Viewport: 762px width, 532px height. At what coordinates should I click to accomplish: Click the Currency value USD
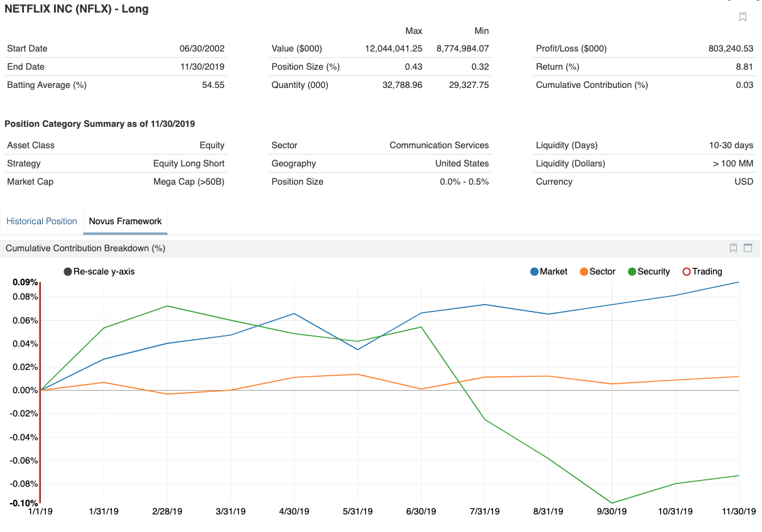[744, 182]
